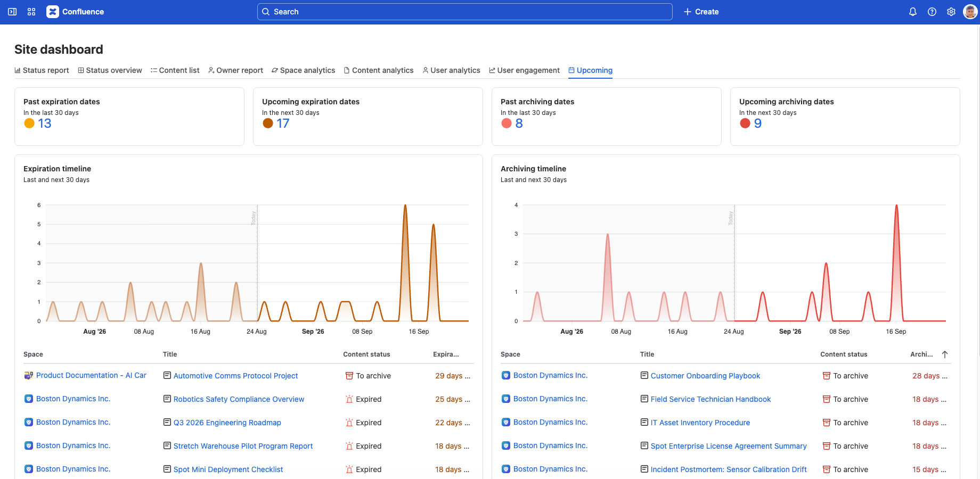The height and width of the screenshot is (479, 980).
Task: Click the "28 days ..." archiving value
Action: tap(930, 376)
